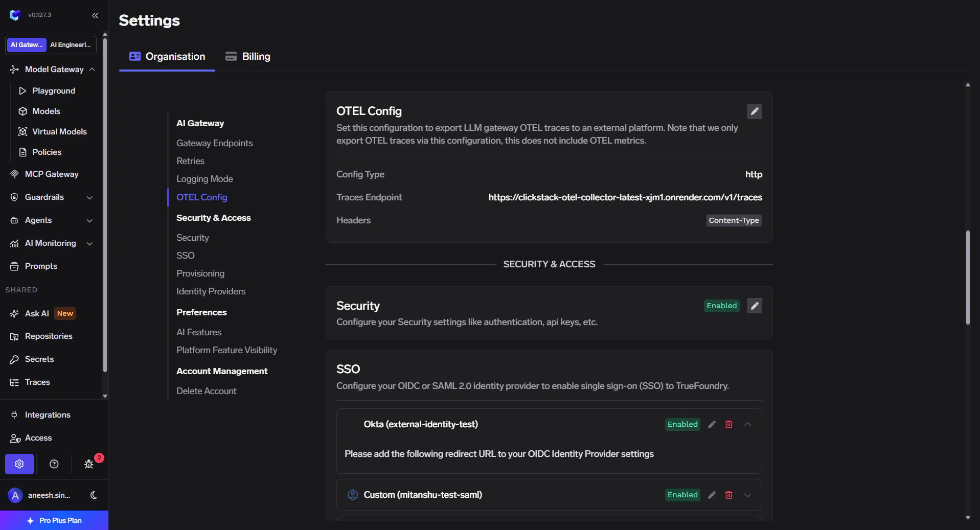Screen dimensions: 980x530
Task: Click the traces endpoint URL
Action: (x=625, y=197)
